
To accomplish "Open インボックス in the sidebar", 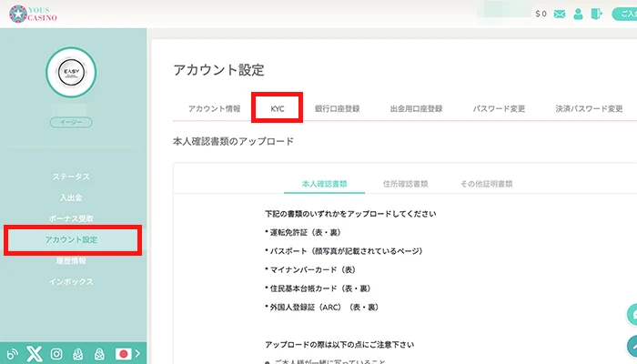I will click(71, 281).
